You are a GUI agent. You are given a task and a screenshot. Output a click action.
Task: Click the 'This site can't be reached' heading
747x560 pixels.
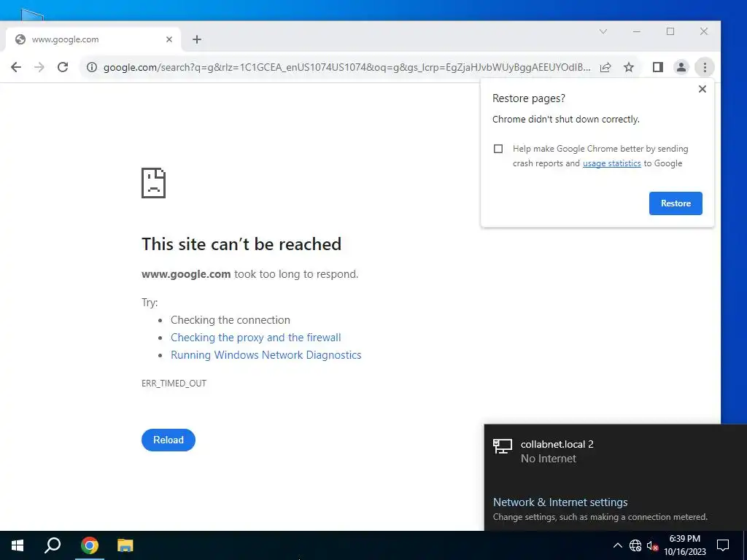[241, 244]
